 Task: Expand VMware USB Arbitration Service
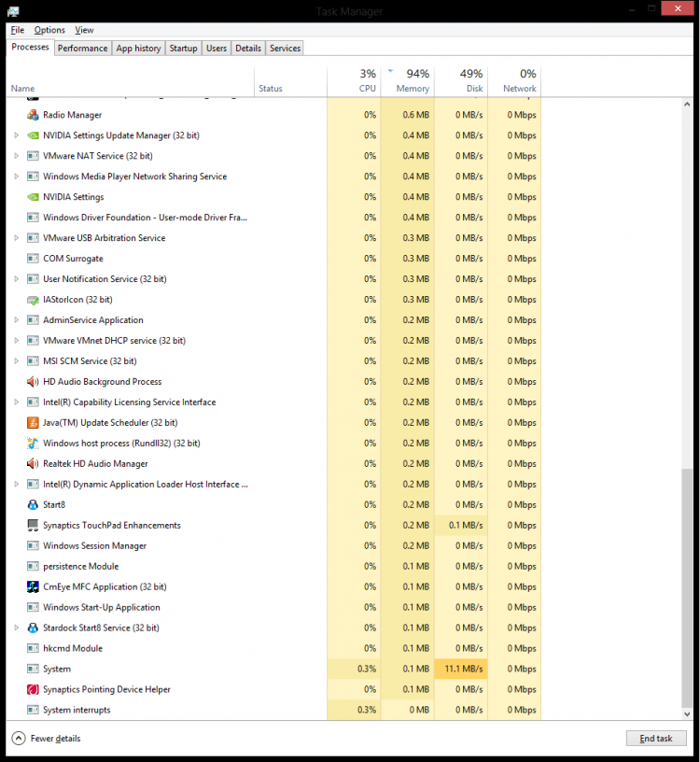point(16,238)
